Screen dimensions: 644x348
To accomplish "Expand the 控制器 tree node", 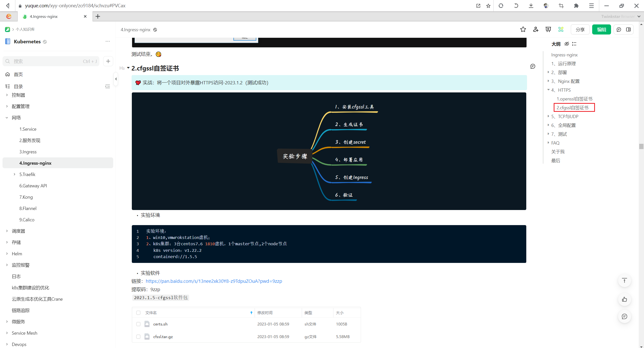I will (7, 95).
